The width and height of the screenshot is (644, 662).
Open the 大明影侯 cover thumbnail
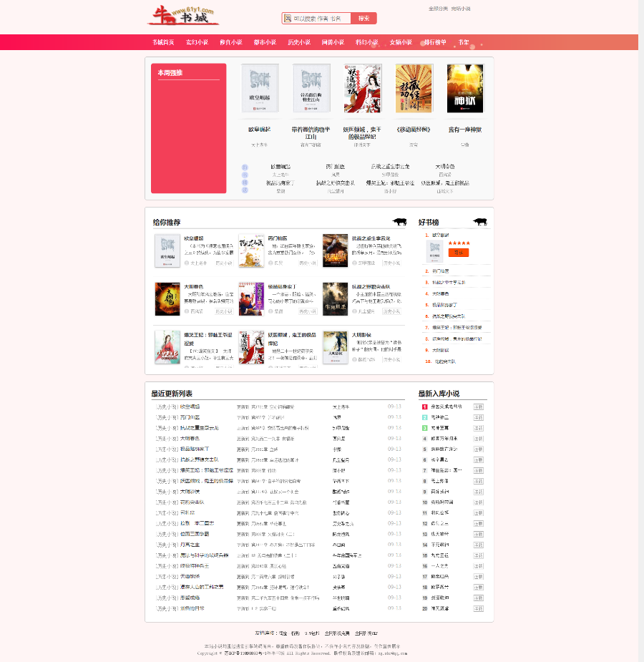pos(336,347)
